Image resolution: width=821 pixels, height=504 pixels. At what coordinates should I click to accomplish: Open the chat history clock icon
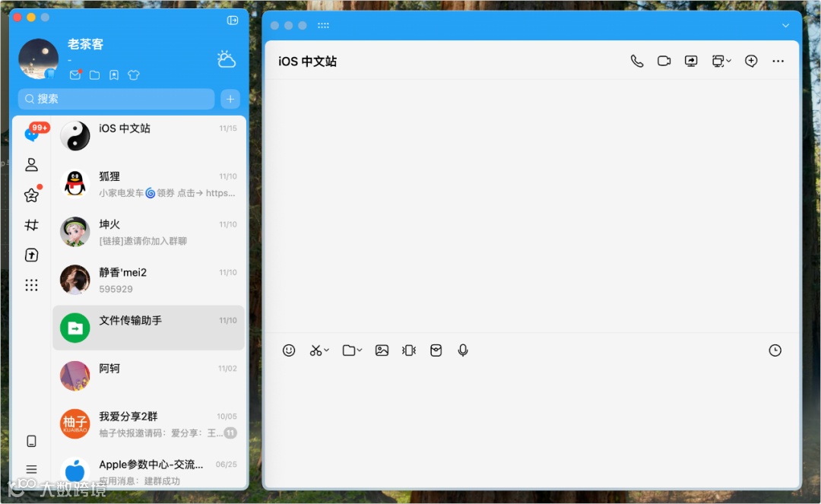[x=775, y=350]
